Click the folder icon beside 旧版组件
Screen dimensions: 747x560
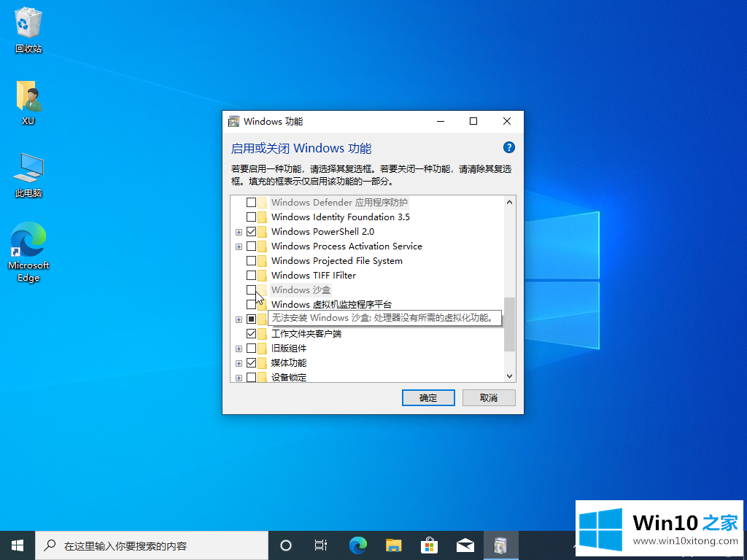pyautogui.click(x=262, y=349)
